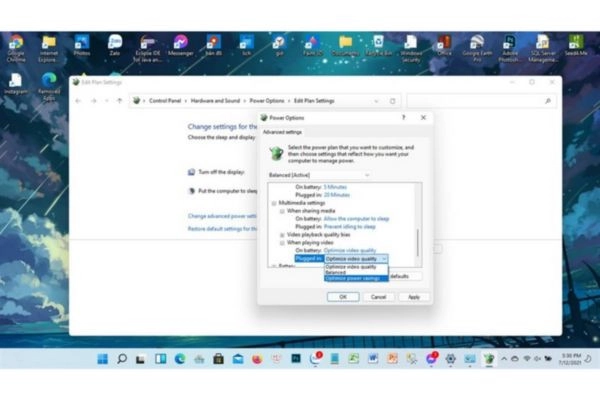Click the Start button on the taskbar

[103, 359]
